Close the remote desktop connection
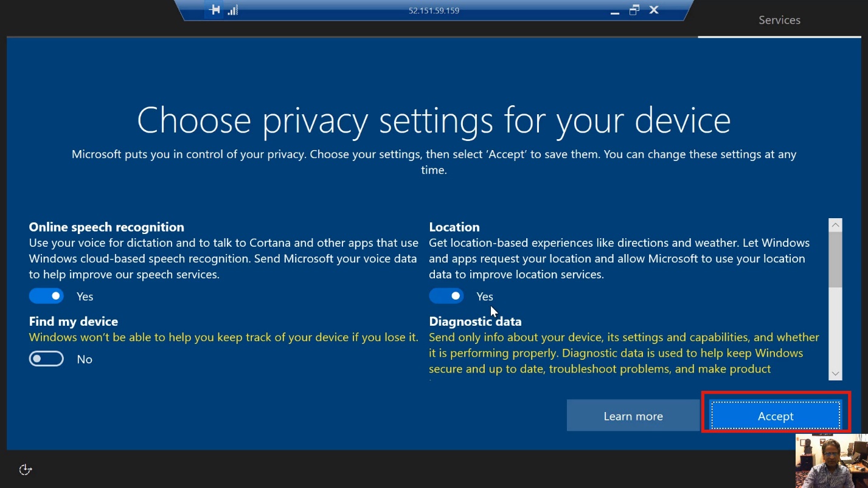868x488 pixels. click(654, 10)
